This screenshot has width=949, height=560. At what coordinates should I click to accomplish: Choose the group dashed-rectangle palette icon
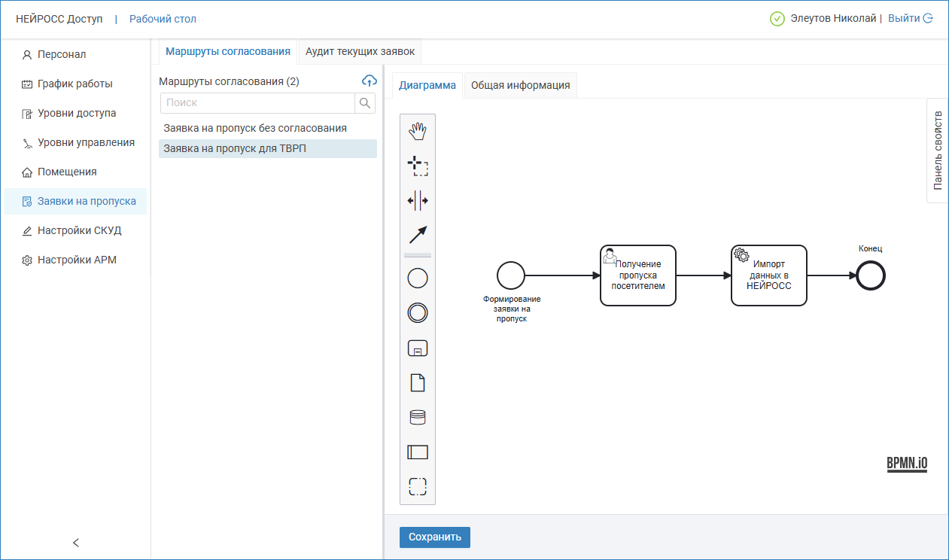click(417, 486)
